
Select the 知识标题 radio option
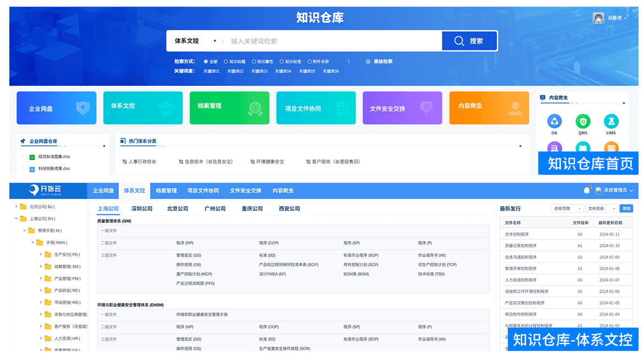[227, 62]
